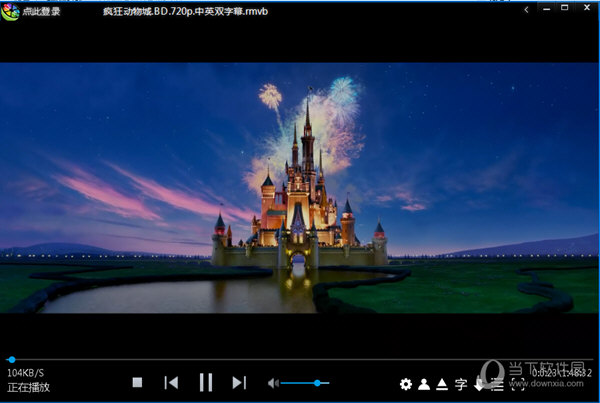Click the left arrow in title bar
600x403 pixels.
[526, 9]
